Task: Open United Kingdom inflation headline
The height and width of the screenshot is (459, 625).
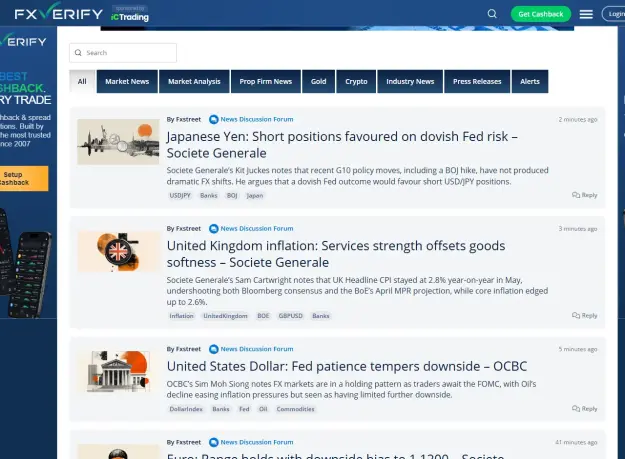Action: click(336, 254)
